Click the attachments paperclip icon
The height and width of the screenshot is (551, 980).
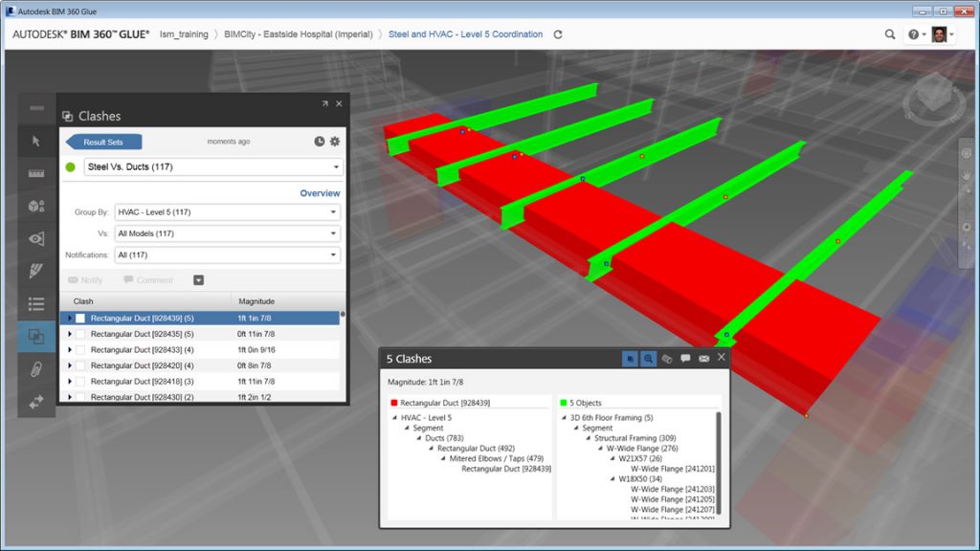point(36,369)
